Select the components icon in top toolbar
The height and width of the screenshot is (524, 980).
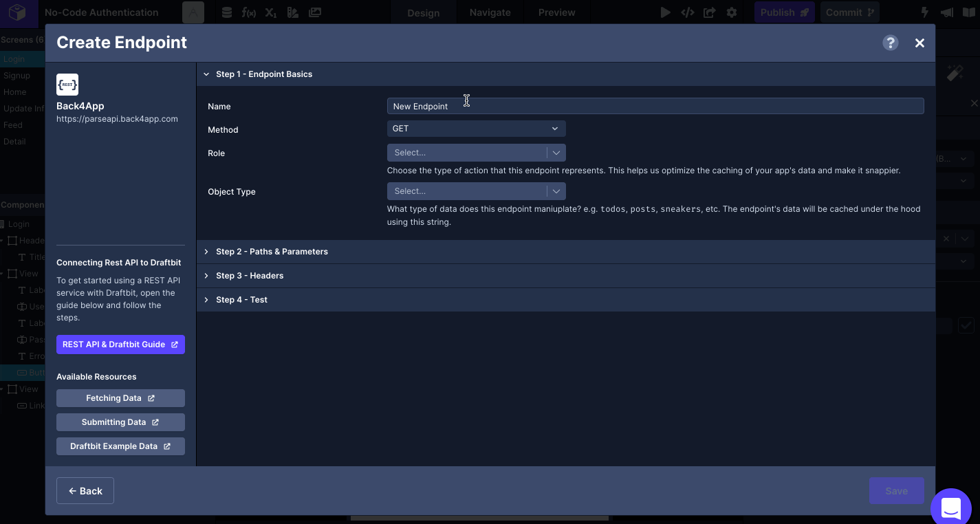click(193, 12)
